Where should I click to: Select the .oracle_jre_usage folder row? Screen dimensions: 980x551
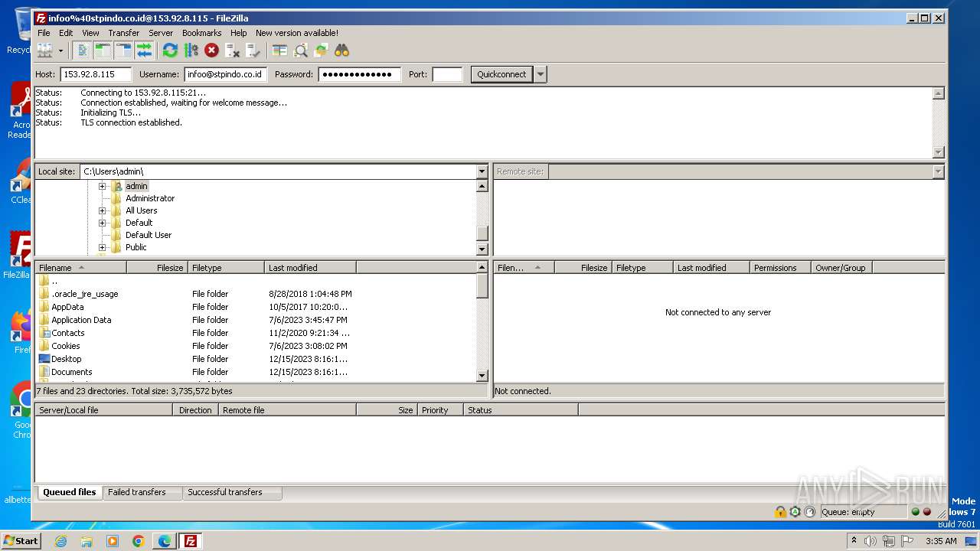point(256,294)
